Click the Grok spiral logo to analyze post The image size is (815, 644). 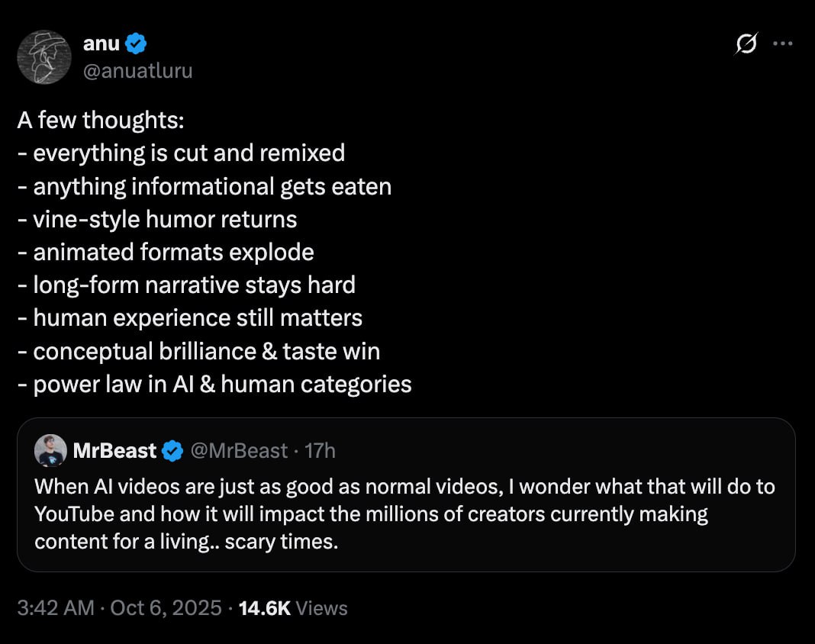point(745,44)
